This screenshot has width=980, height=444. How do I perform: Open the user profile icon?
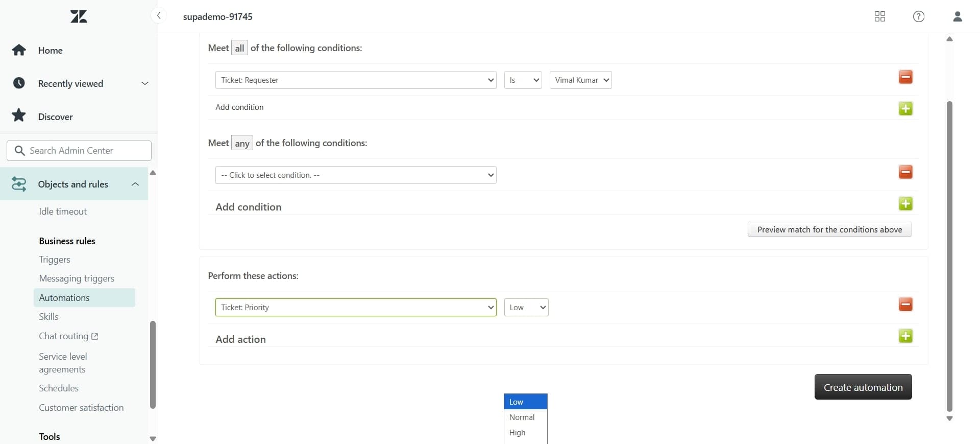[958, 16]
